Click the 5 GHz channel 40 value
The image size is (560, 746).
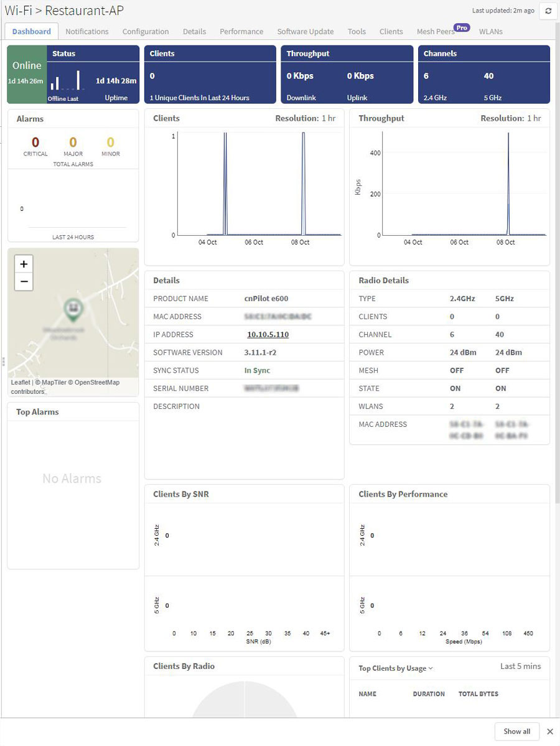488,76
